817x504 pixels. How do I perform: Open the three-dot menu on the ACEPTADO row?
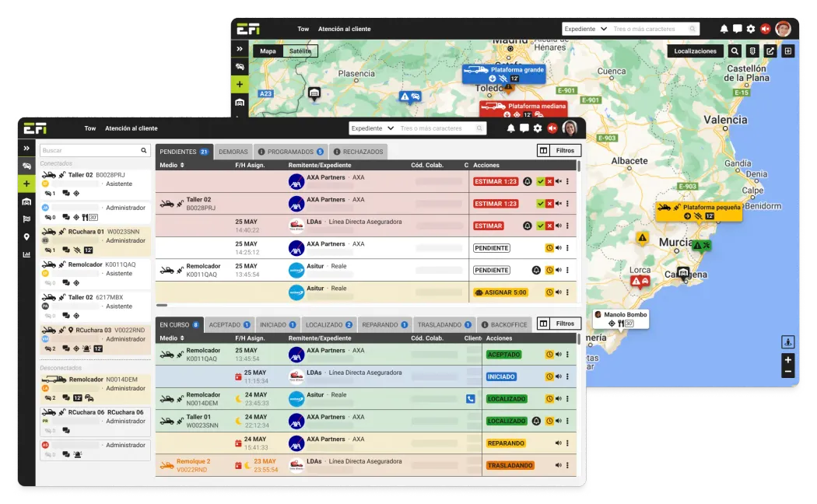pos(568,354)
